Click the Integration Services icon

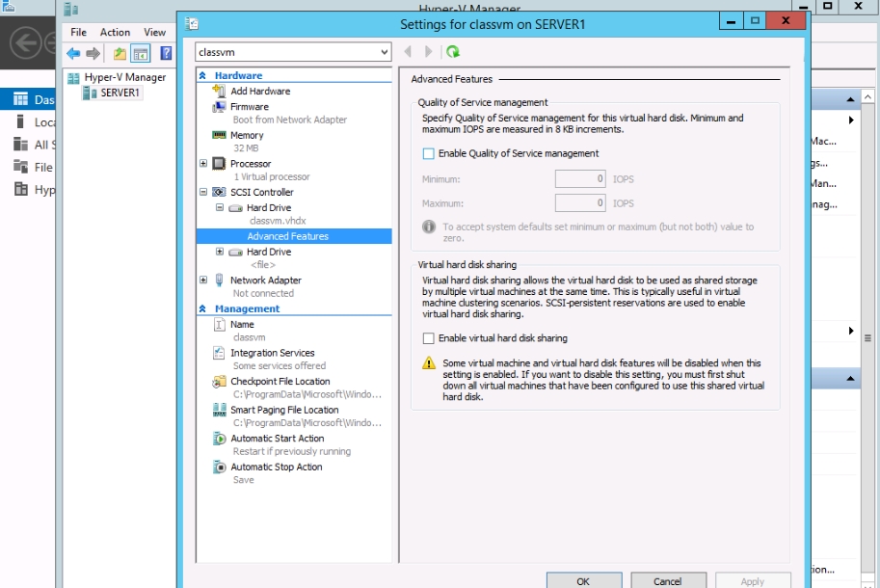[x=219, y=353]
